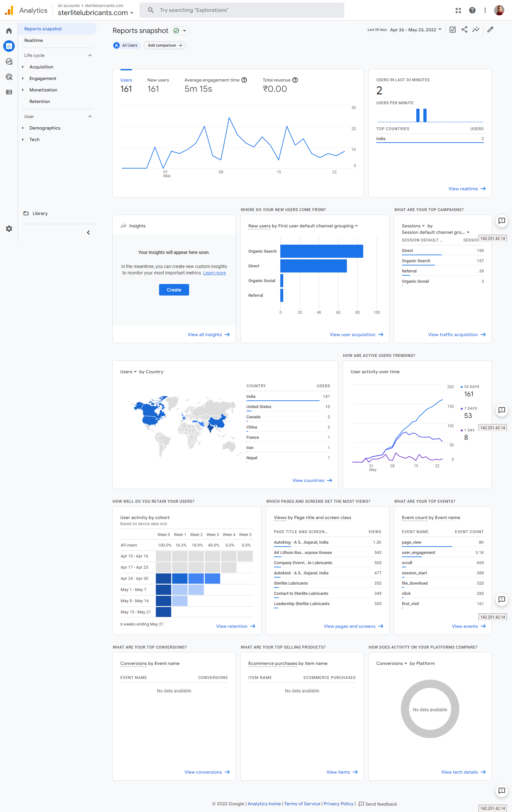Open Retention report in sidebar
Screen dimensions: 512x812
tap(39, 101)
